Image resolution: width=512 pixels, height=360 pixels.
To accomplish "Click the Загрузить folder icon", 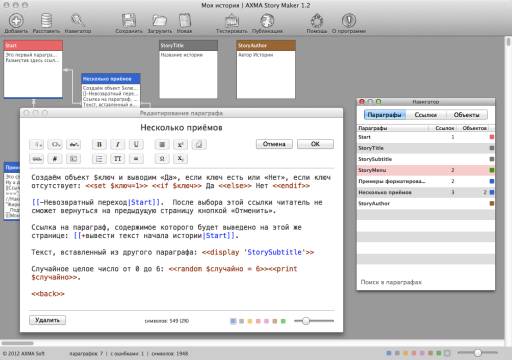I will click(160, 21).
